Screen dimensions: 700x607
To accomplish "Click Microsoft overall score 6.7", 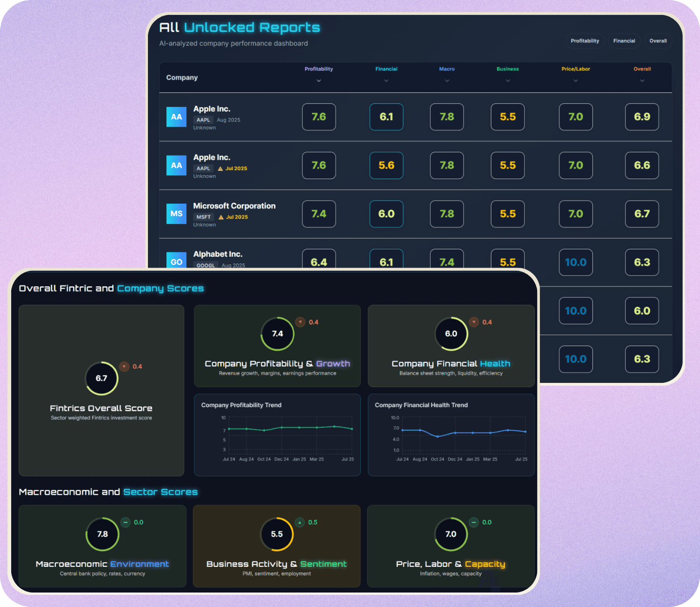I will (642, 214).
